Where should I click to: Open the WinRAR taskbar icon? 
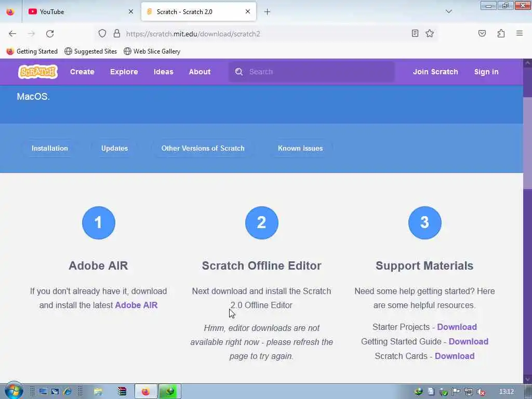click(x=122, y=392)
